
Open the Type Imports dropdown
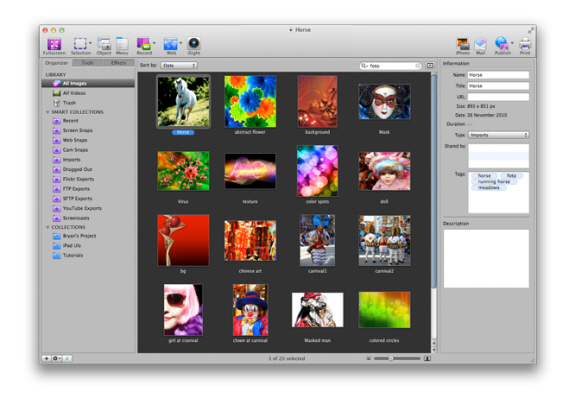498,135
